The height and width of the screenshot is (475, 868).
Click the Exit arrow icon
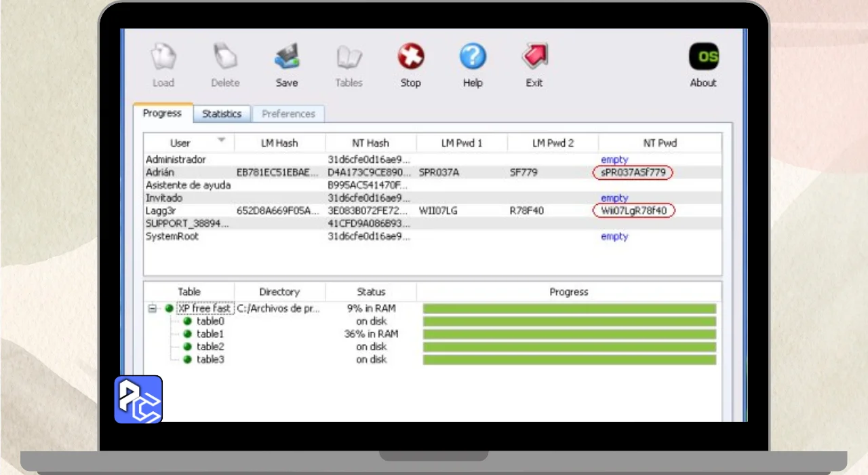[534, 58]
